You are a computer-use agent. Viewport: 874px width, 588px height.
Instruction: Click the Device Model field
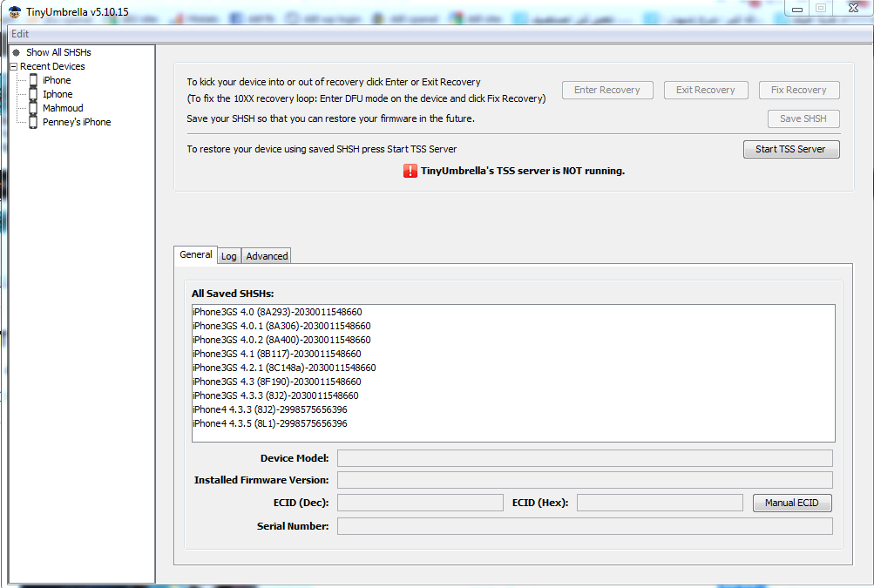pyautogui.click(x=585, y=458)
